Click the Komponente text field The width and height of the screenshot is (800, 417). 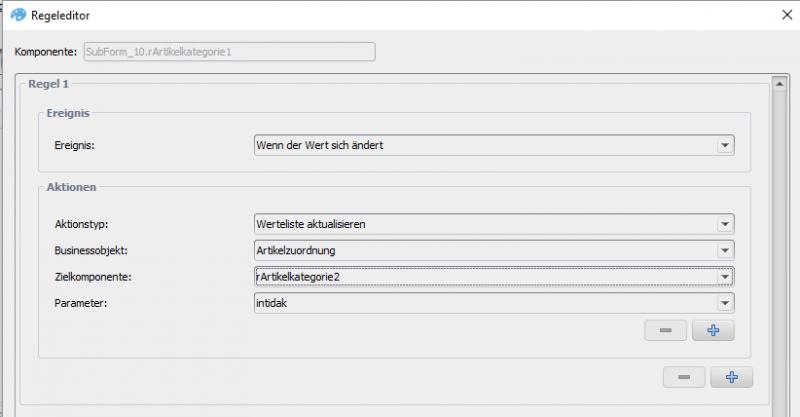pyautogui.click(x=230, y=52)
